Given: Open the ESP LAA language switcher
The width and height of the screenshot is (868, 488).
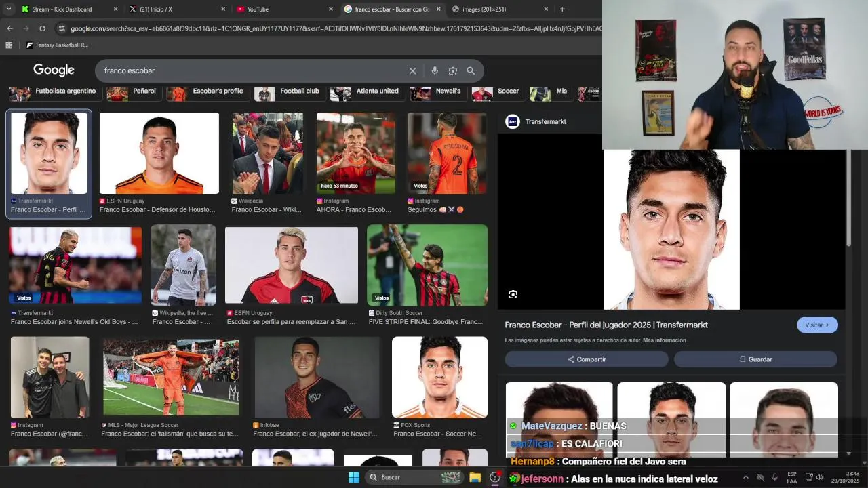Looking at the screenshot, I should (792, 477).
